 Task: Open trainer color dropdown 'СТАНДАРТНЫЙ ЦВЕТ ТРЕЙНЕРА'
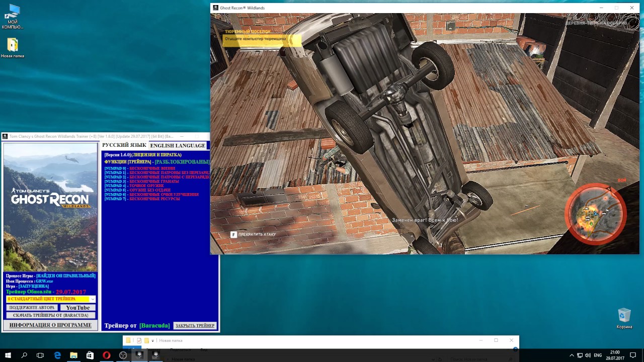click(x=51, y=299)
